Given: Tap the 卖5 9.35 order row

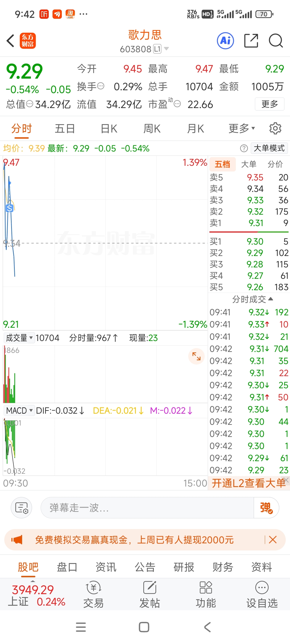Looking at the screenshot, I should point(249,177).
